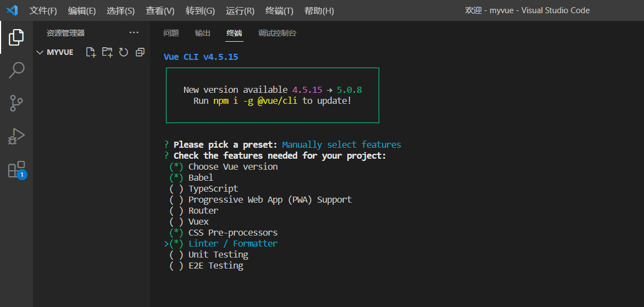Click the Vue CLI v4.5.15 text

[x=201, y=57]
